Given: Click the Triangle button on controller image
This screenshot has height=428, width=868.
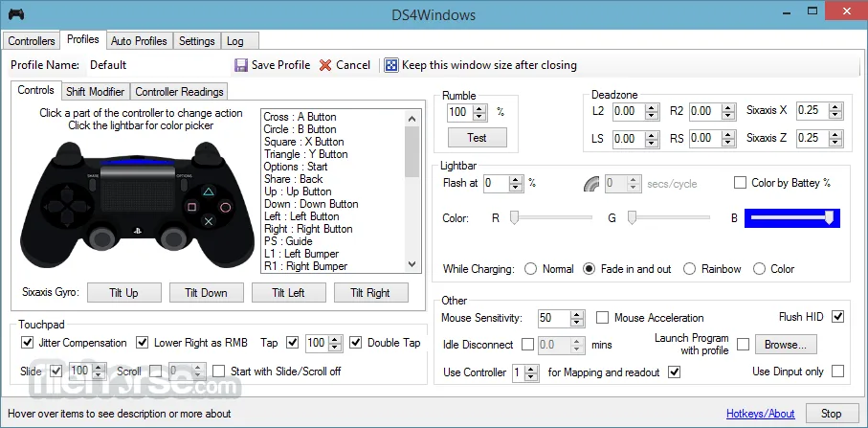Looking at the screenshot, I should (x=208, y=192).
